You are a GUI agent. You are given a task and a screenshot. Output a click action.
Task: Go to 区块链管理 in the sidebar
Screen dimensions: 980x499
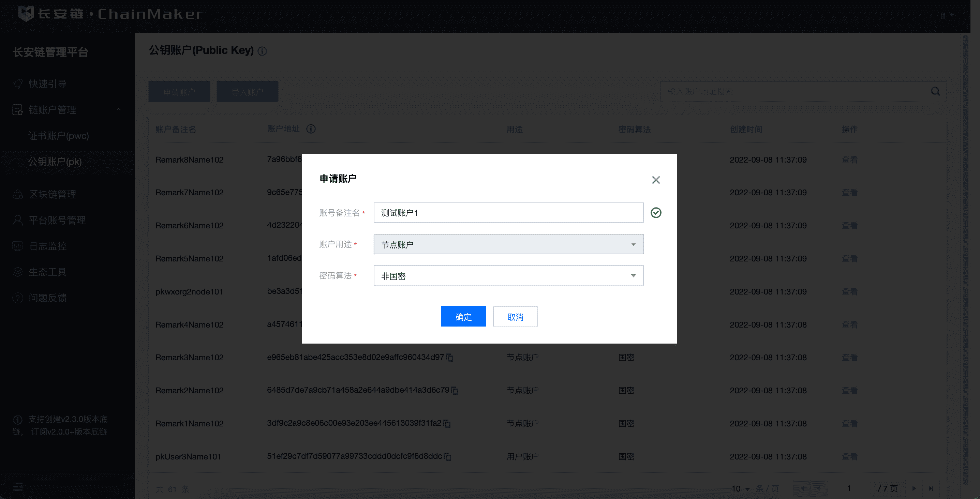(x=53, y=194)
